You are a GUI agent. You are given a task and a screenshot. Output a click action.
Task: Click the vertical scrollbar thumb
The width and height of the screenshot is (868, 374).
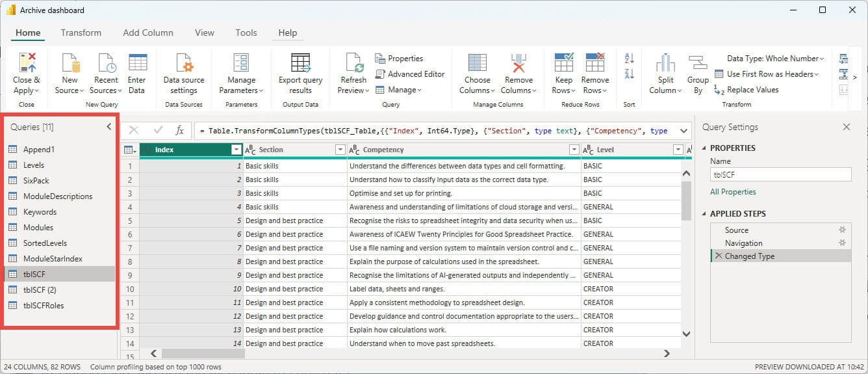[687, 200]
